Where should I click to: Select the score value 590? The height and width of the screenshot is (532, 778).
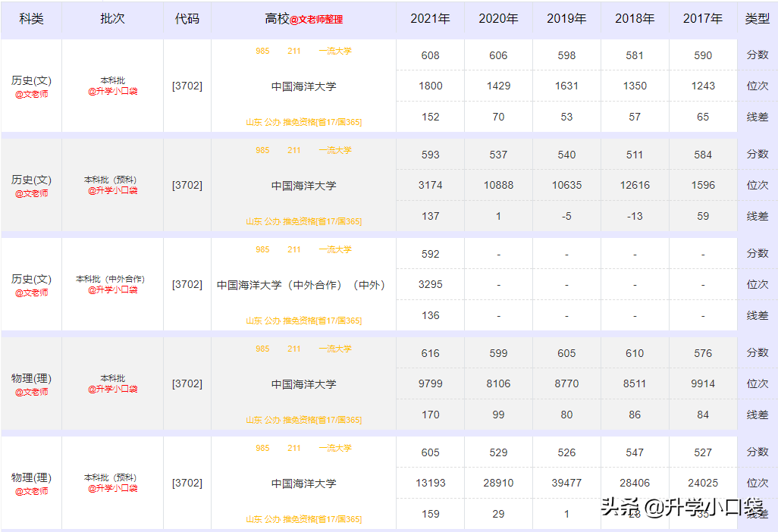coord(703,55)
